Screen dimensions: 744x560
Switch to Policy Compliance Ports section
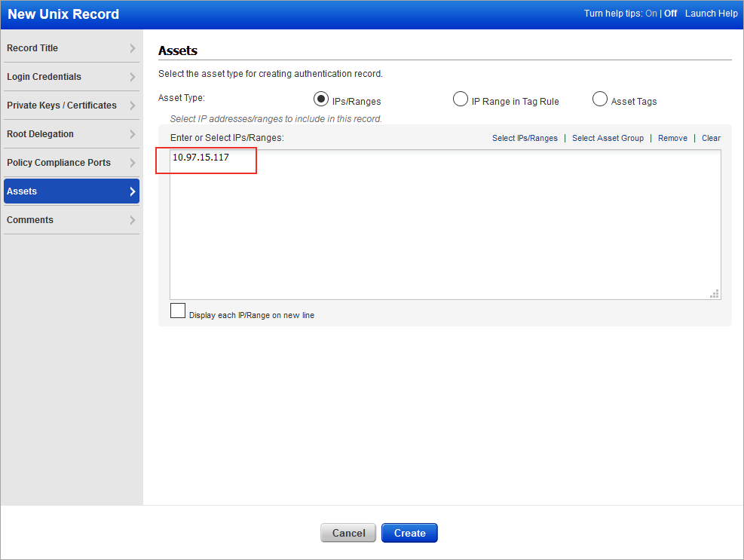tap(71, 163)
